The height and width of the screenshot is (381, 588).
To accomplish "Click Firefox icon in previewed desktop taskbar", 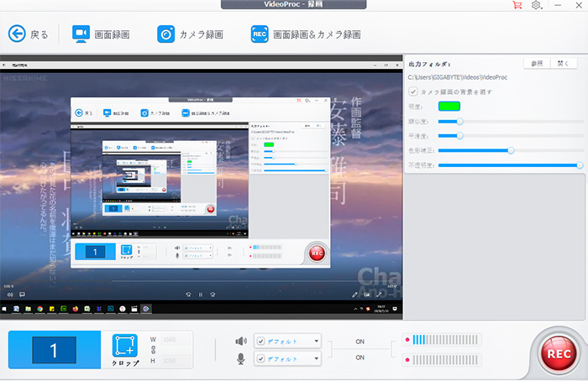I will coord(76,309).
